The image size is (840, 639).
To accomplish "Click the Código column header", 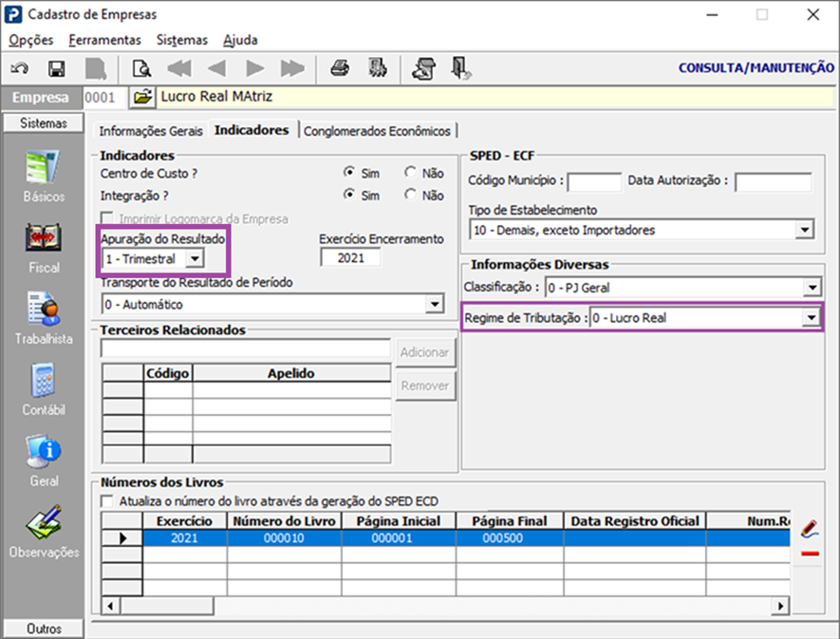I will pyautogui.click(x=168, y=373).
